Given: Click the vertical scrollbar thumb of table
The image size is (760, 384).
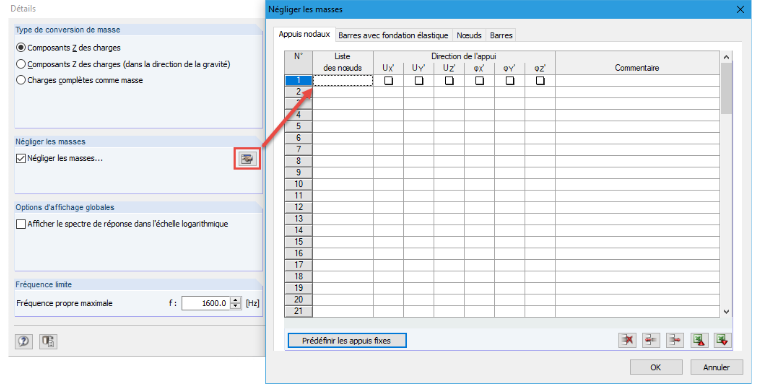Looking at the screenshot, I should pos(726,88).
